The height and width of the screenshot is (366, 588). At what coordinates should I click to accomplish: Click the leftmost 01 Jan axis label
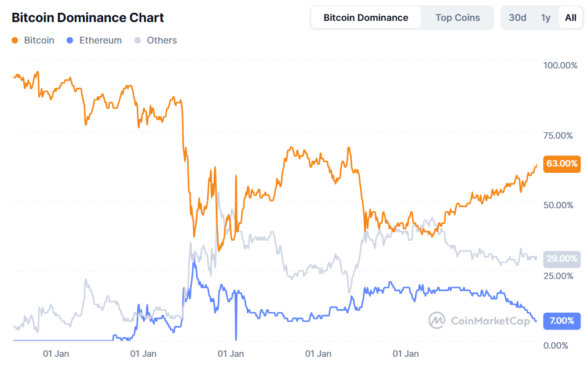56,353
